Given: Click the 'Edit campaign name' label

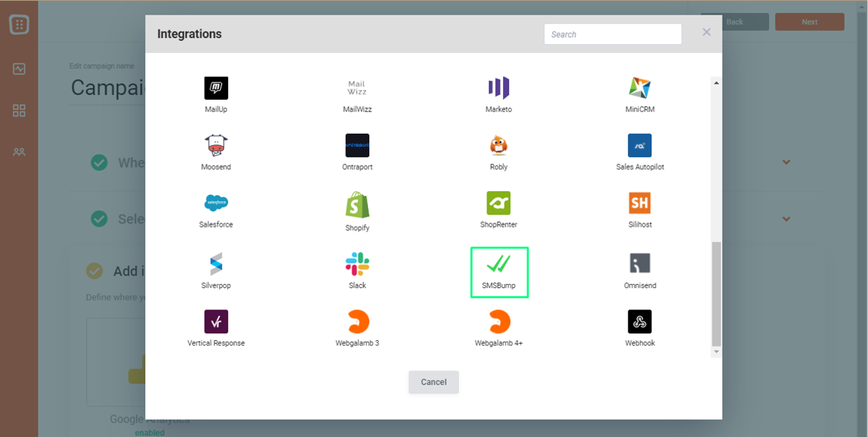Looking at the screenshot, I should (101, 66).
